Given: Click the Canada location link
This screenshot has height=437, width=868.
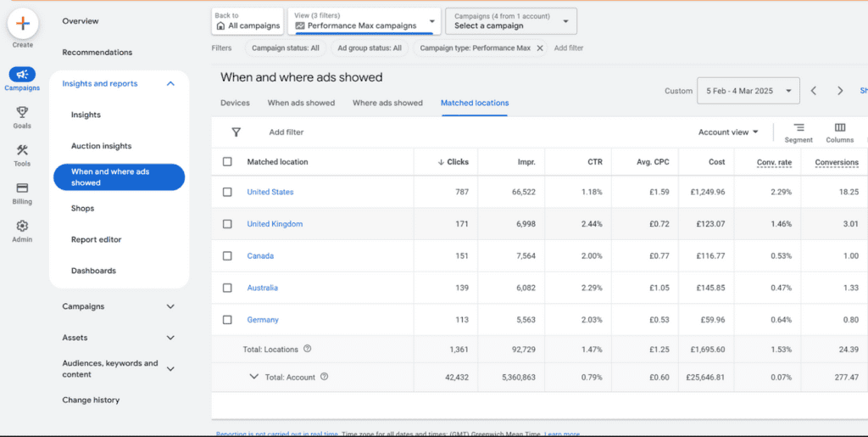Looking at the screenshot, I should pyautogui.click(x=260, y=256).
